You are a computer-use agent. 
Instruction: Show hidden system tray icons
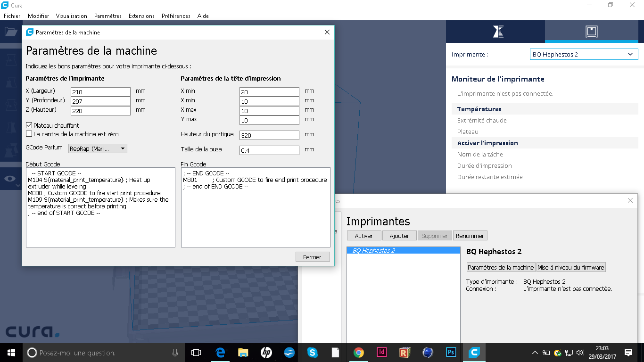[535, 353]
